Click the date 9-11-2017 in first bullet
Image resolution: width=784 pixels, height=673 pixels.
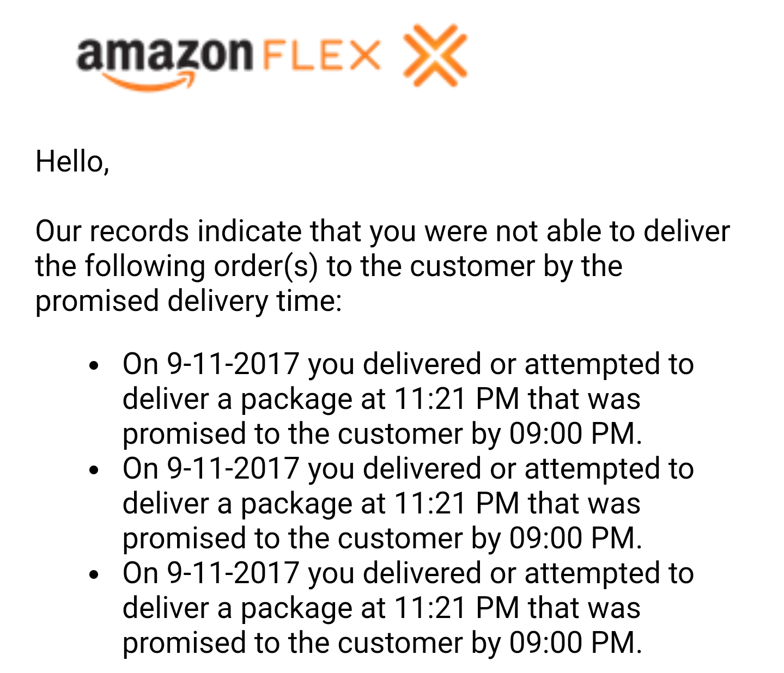pyautogui.click(x=233, y=363)
